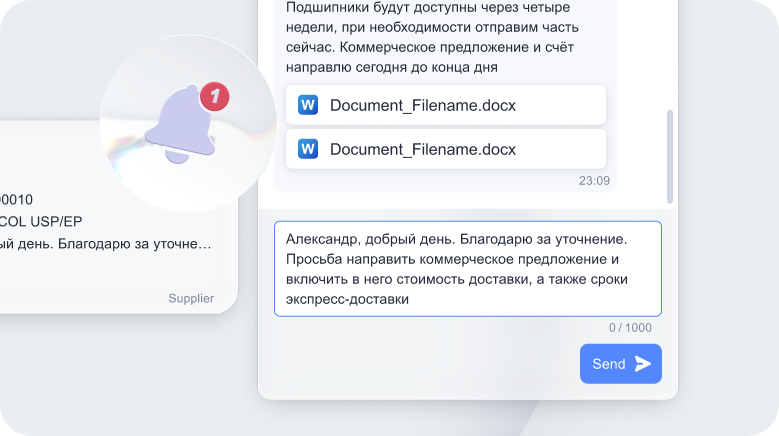Open card preview text ending in "уточне…"
The height and width of the screenshot is (436, 779).
pyautogui.click(x=105, y=243)
